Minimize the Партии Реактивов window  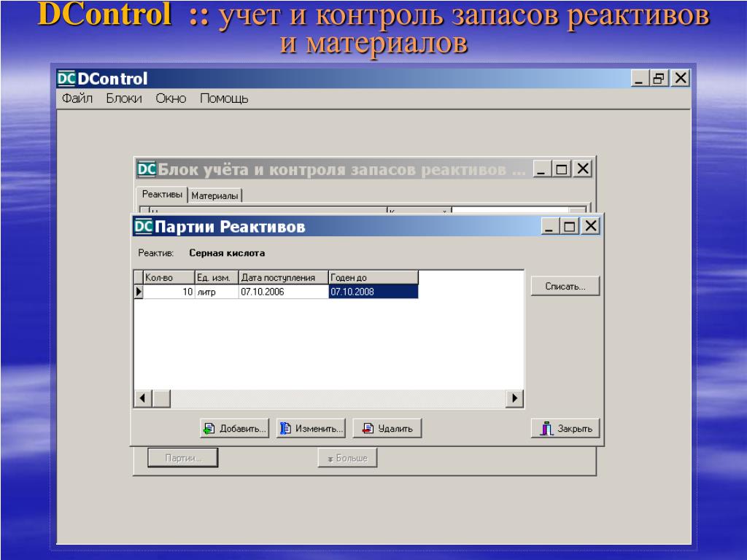[549, 226]
